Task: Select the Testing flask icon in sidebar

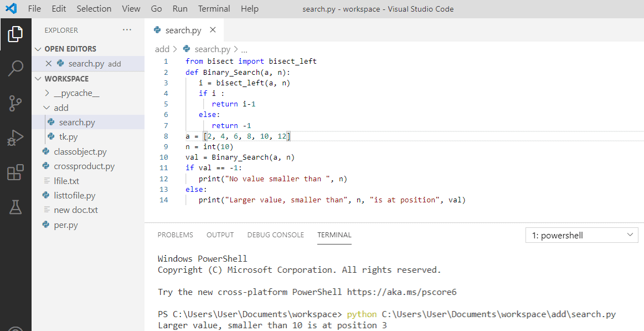Action: point(15,206)
